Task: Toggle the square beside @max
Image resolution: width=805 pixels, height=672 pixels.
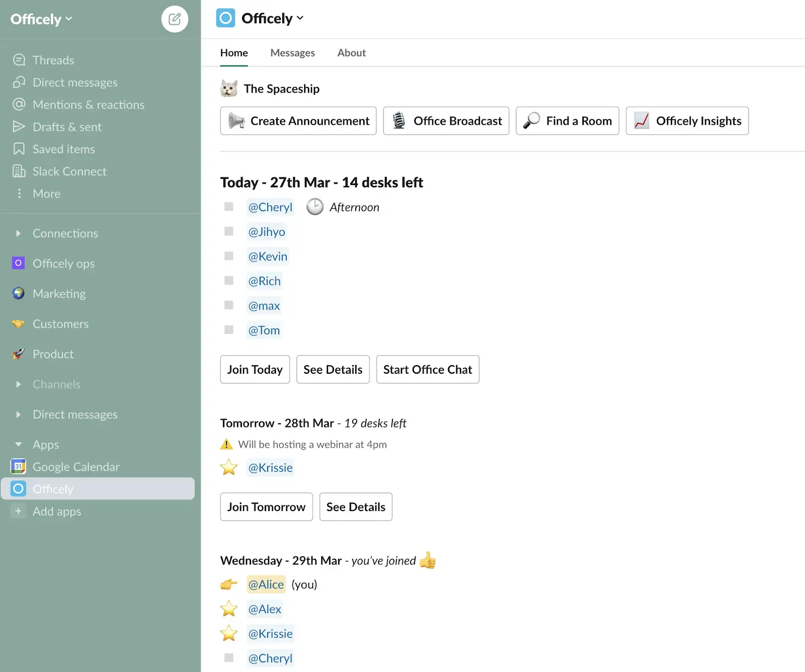Action: (229, 305)
